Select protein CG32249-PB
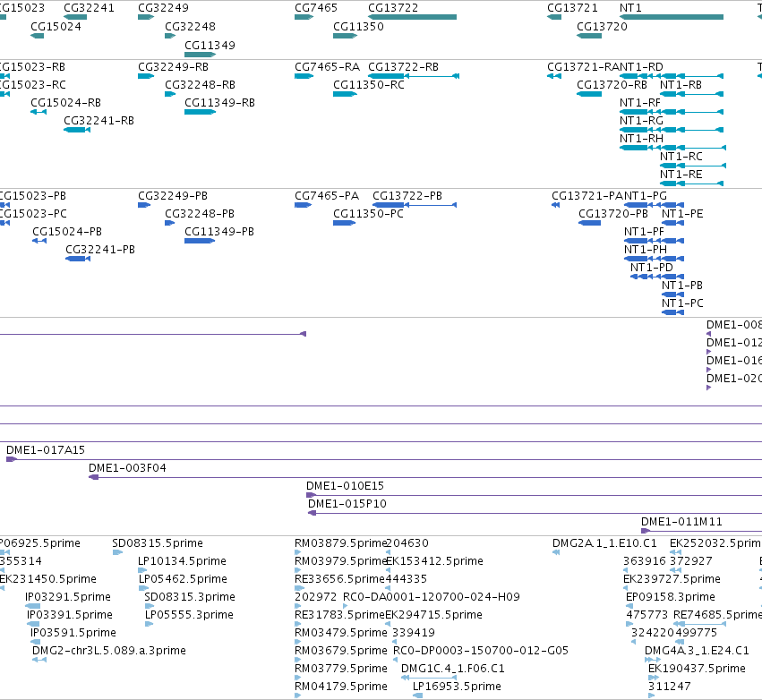The image size is (762, 700). (144, 206)
